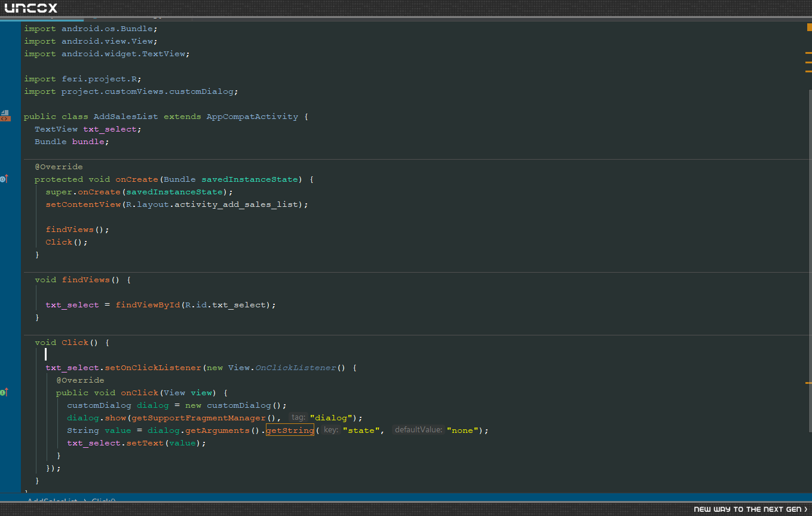The image size is (812, 516).
Task: Click the 'defaultValue:' parameter hint
Action: (x=418, y=430)
